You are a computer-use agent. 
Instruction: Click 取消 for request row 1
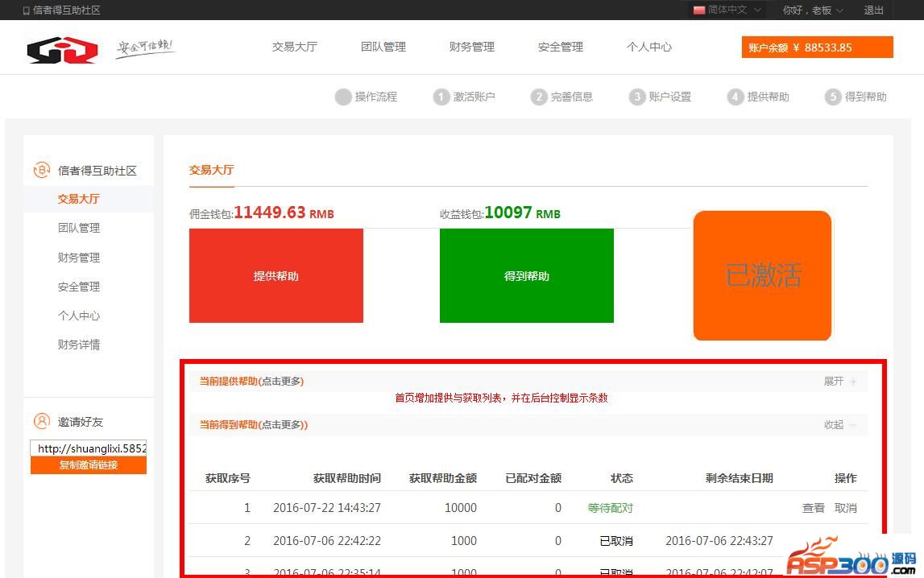point(845,508)
